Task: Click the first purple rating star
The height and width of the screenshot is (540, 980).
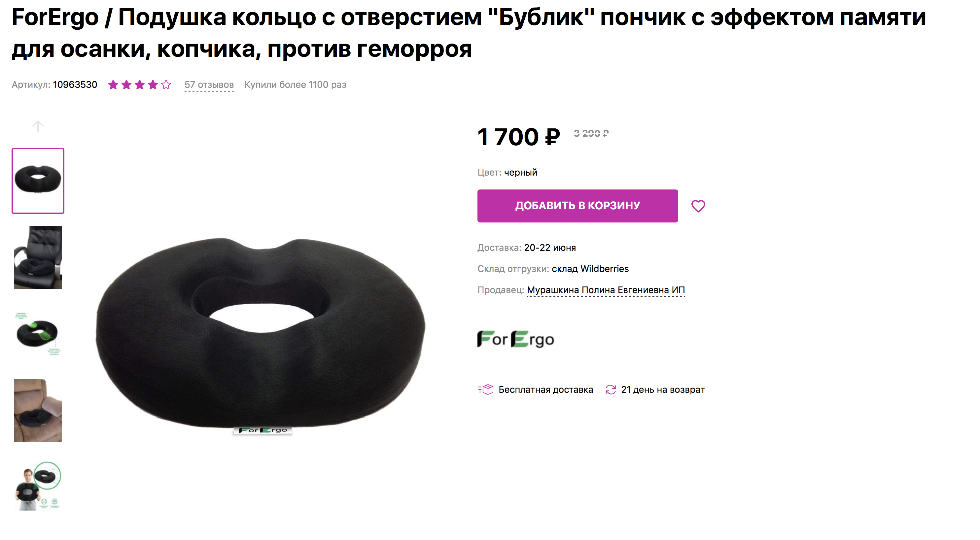Action: (113, 84)
